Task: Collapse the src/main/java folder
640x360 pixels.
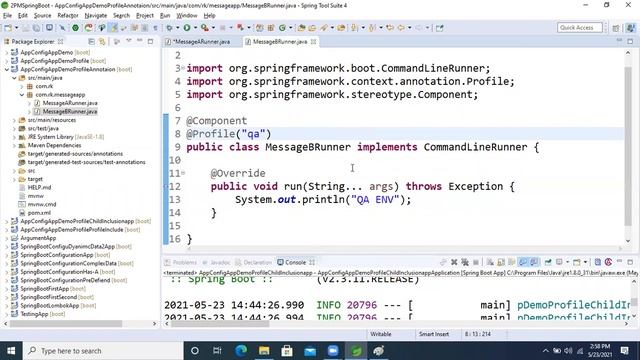Action: [14, 78]
